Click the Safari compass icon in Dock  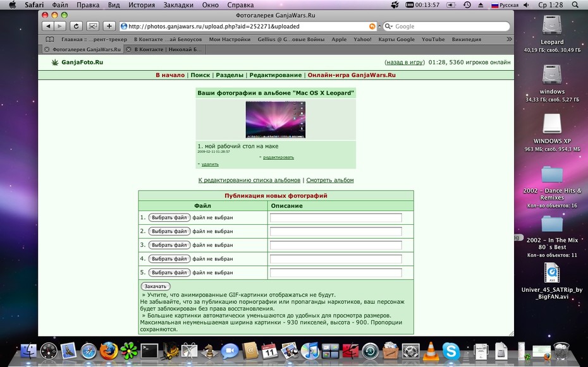coord(89,351)
